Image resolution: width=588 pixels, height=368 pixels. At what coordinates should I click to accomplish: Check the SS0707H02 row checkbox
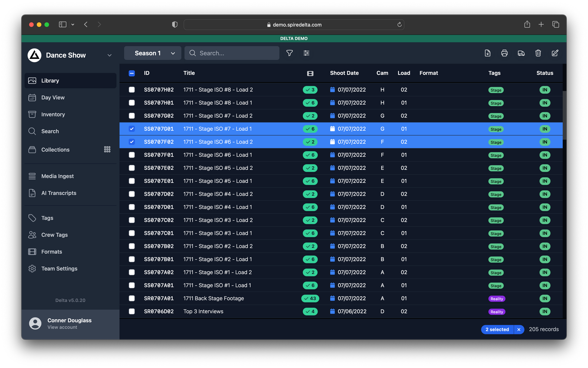pyautogui.click(x=132, y=89)
